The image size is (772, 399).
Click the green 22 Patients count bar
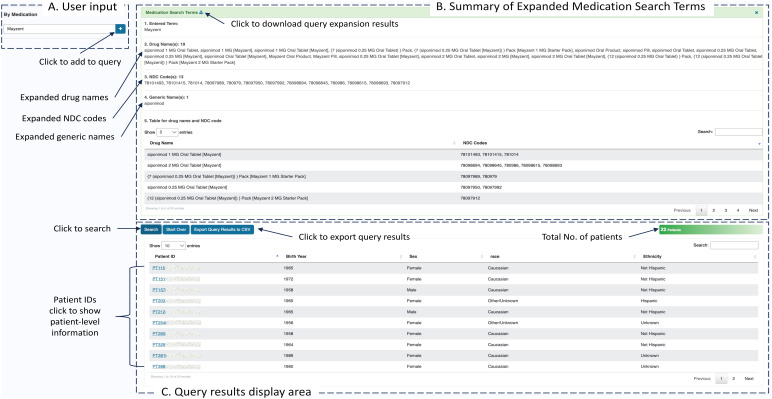pos(710,230)
